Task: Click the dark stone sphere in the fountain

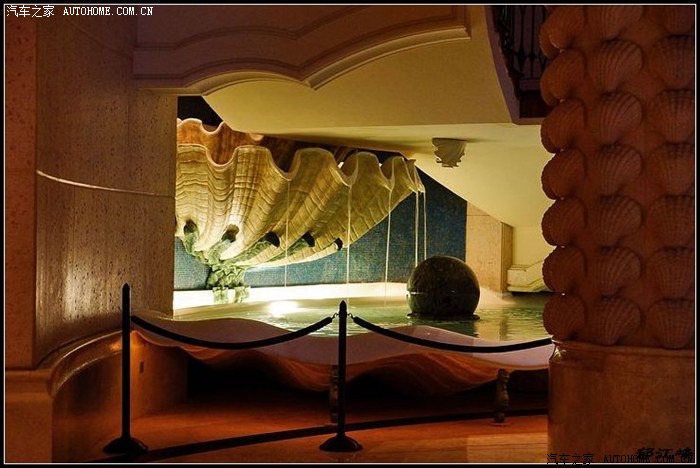Action: [x=443, y=287]
